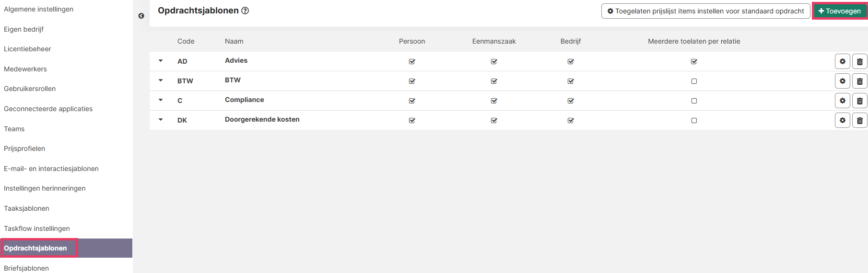This screenshot has height=273, width=868.
Task: Toggle Bedrijf checkbox for Compliance
Action: click(571, 101)
